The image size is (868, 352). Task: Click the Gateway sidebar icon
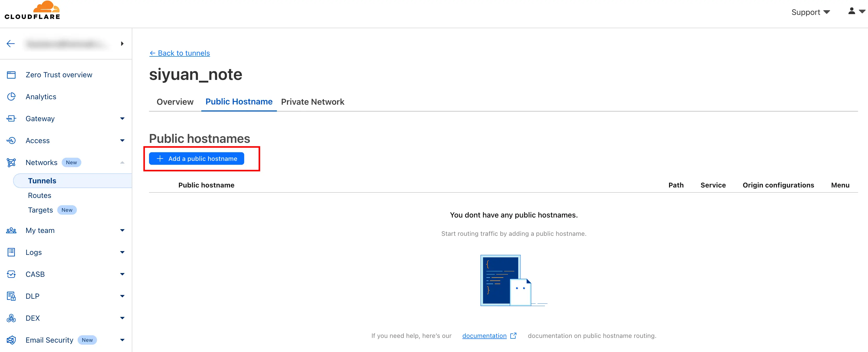(11, 119)
